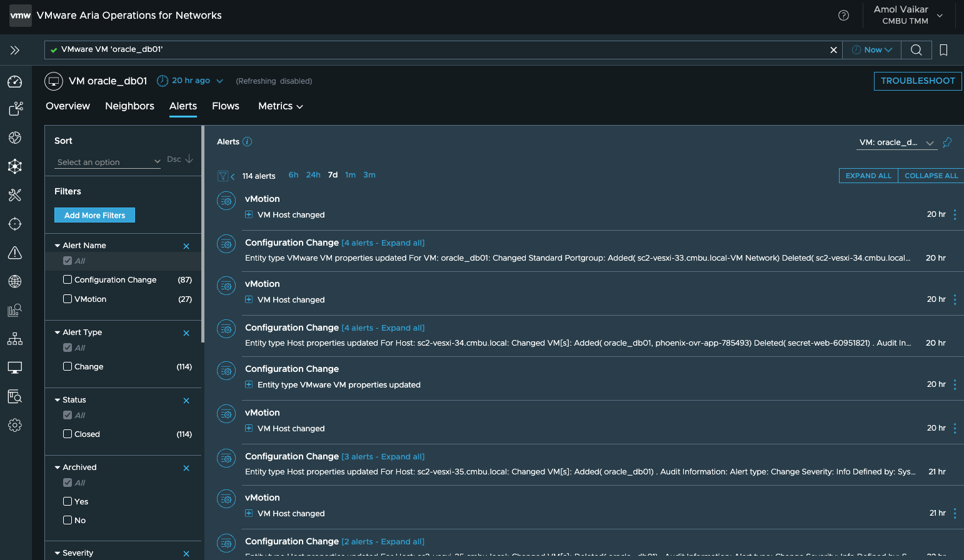
Task: Toggle All checkbox under Alert Name
Action: (68, 261)
